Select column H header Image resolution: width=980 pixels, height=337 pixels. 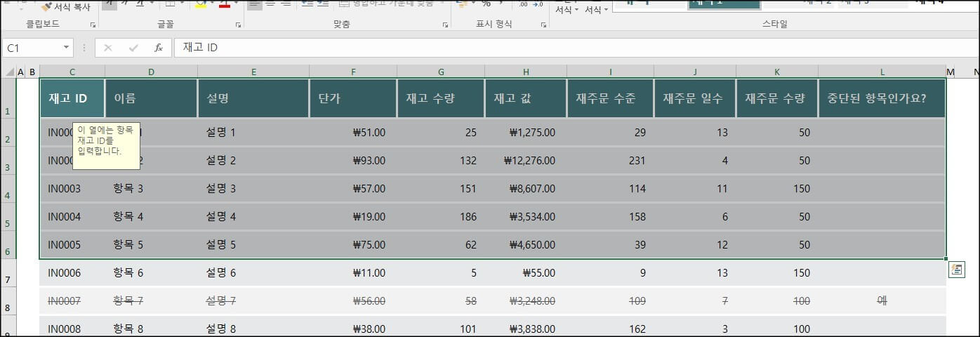click(x=526, y=72)
